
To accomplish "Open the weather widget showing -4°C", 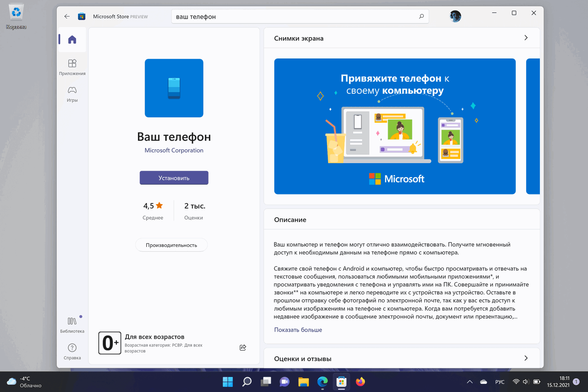I will coord(24,382).
